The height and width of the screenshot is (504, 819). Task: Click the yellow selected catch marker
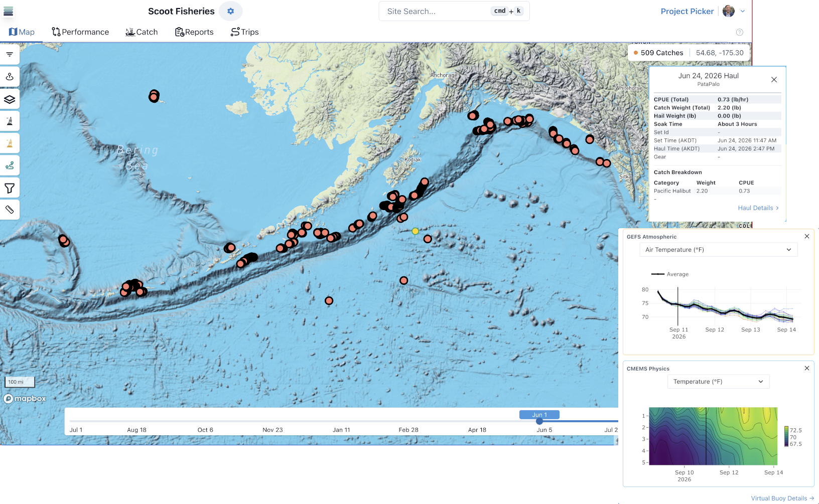tap(415, 231)
